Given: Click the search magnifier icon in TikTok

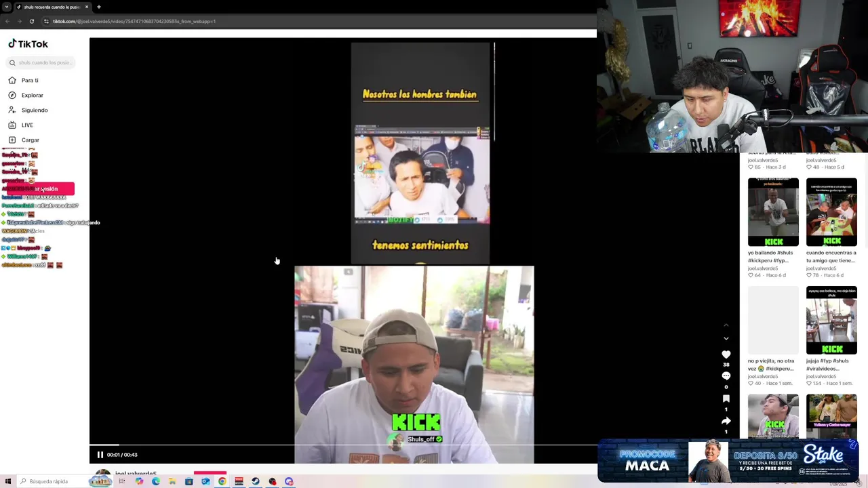Looking at the screenshot, I should pyautogui.click(x=12, y=62).
